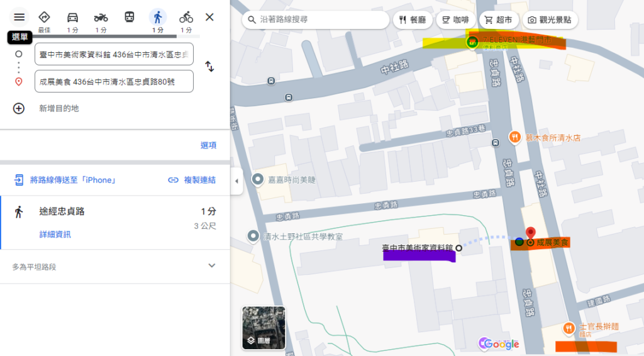This screenshot has width=644, height=356.
Task: Send route to iPhone
Action: (65, 180)
